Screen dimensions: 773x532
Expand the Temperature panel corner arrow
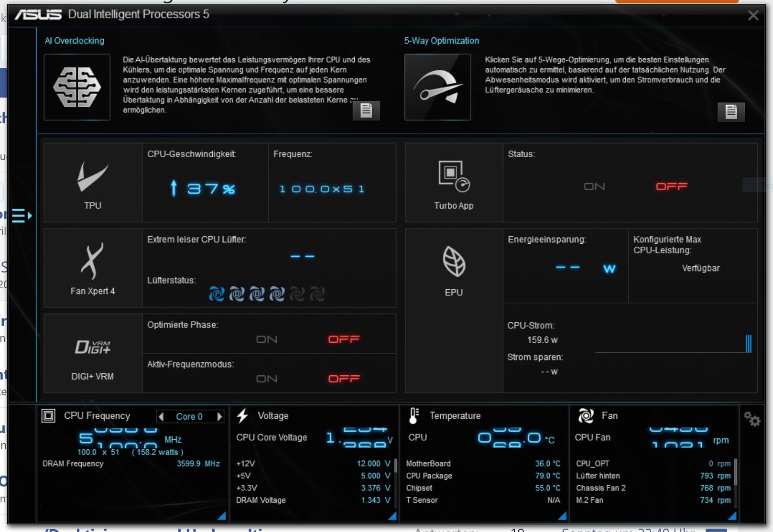point(562,516)
